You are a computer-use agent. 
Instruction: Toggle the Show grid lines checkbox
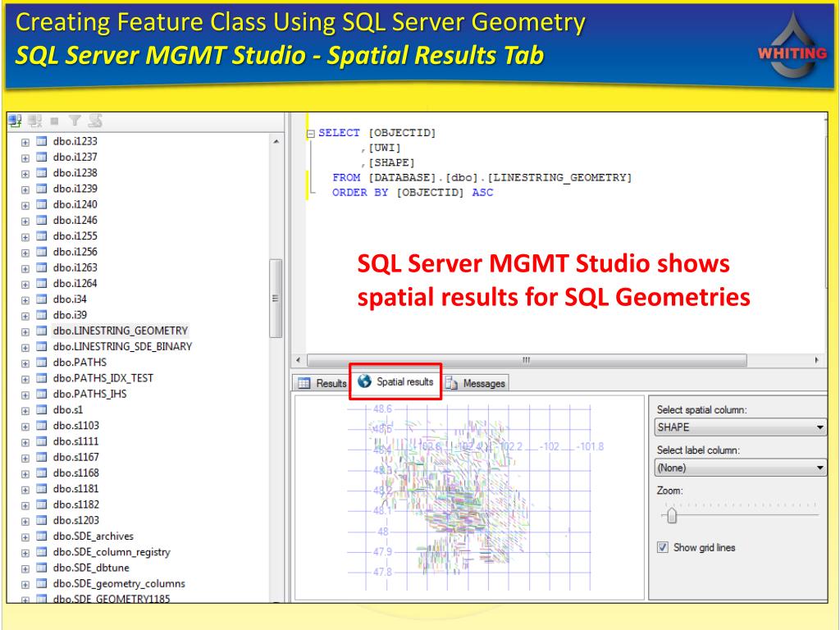[x=663, y=547]
